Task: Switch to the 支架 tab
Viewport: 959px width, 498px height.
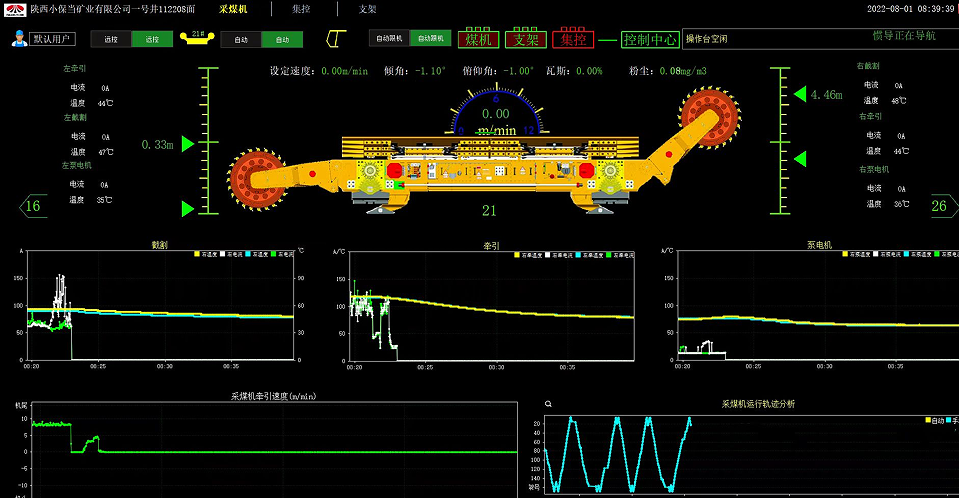Action: (x=367, y=9)
